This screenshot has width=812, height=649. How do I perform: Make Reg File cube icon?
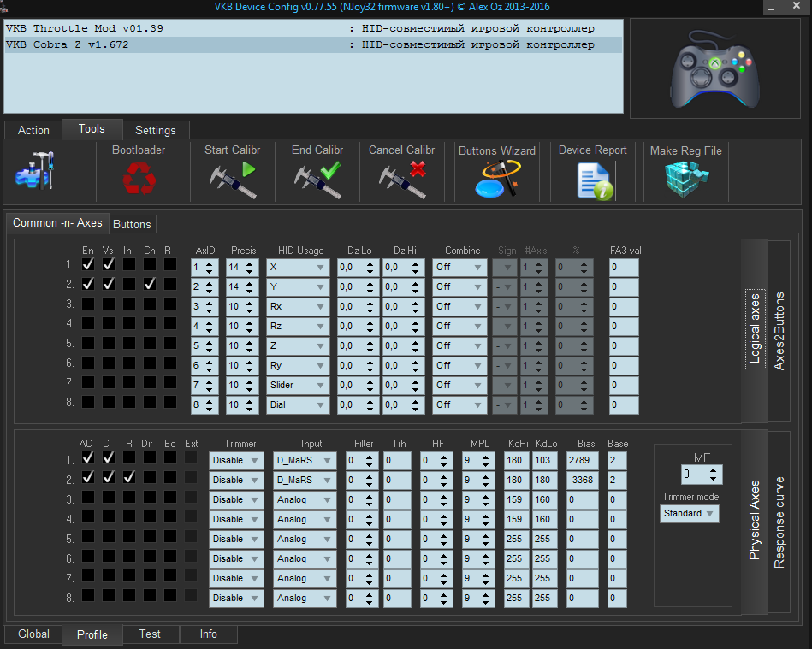point(686,179)
